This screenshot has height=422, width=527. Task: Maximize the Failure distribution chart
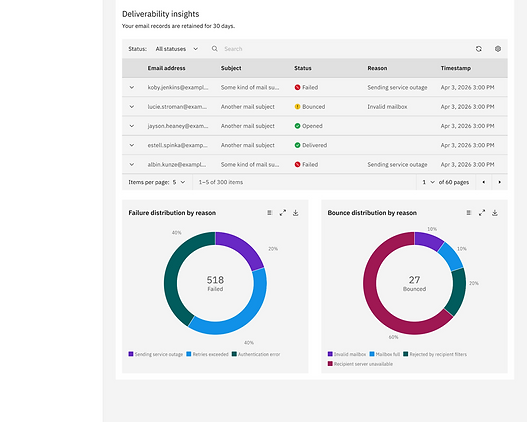(283, 213)
